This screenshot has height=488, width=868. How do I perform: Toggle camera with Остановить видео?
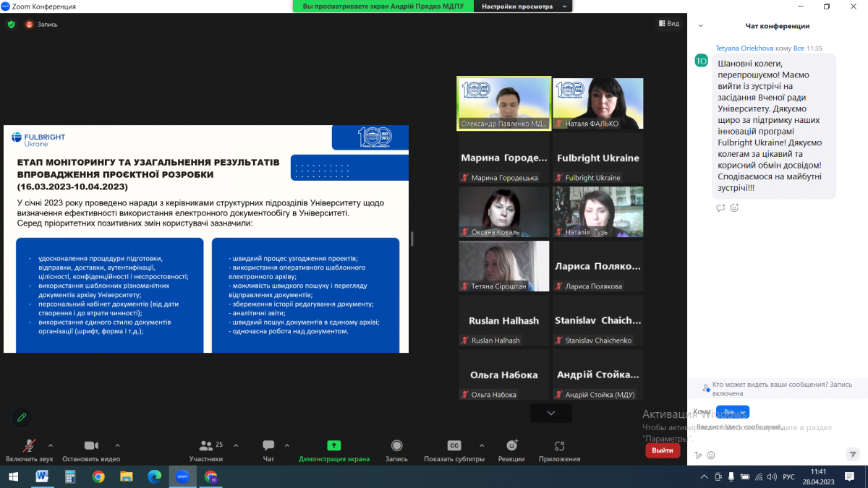tap(91, 450)
